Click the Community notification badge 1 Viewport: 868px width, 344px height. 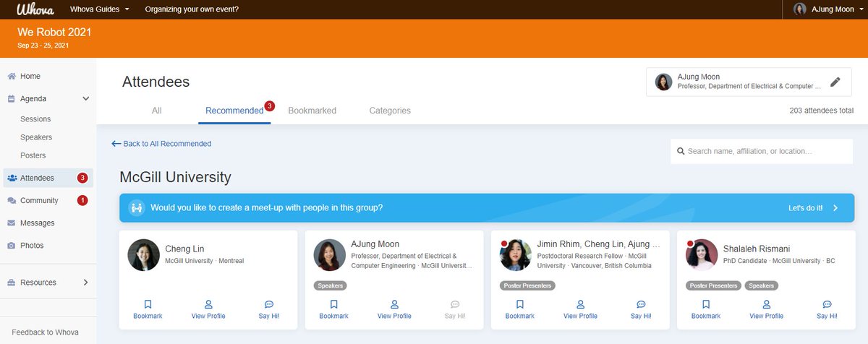(82, 200)
